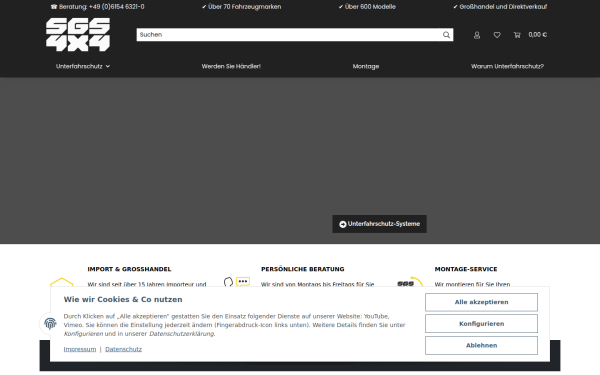Accept all cookies with Alle akzeptieren

481,302
